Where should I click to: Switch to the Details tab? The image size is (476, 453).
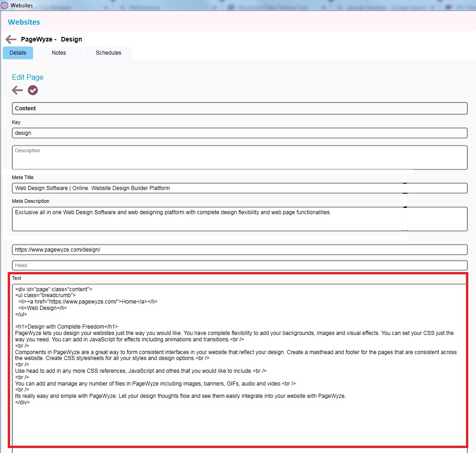tap(18, 53)
